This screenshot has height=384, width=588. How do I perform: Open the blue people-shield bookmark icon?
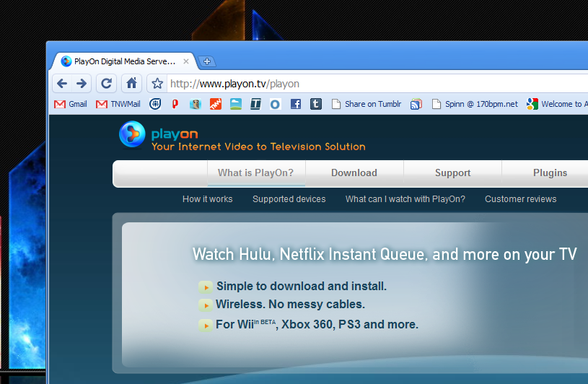[155, 104]
